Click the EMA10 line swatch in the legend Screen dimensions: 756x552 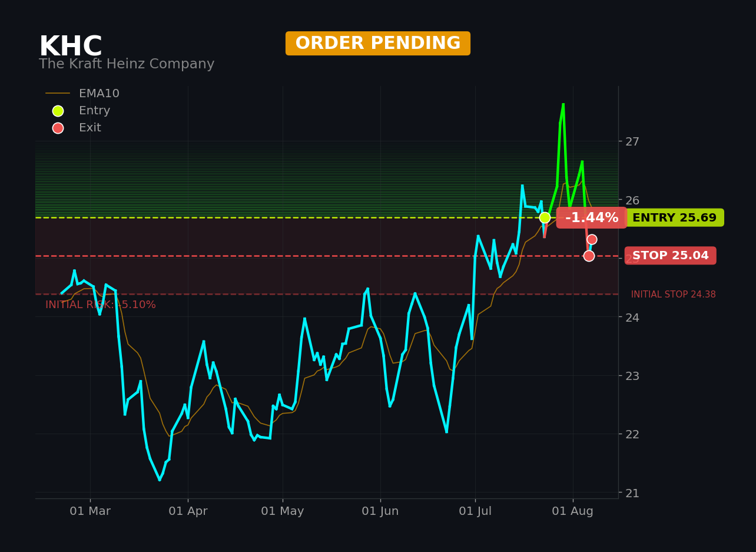tap(58, 94)
